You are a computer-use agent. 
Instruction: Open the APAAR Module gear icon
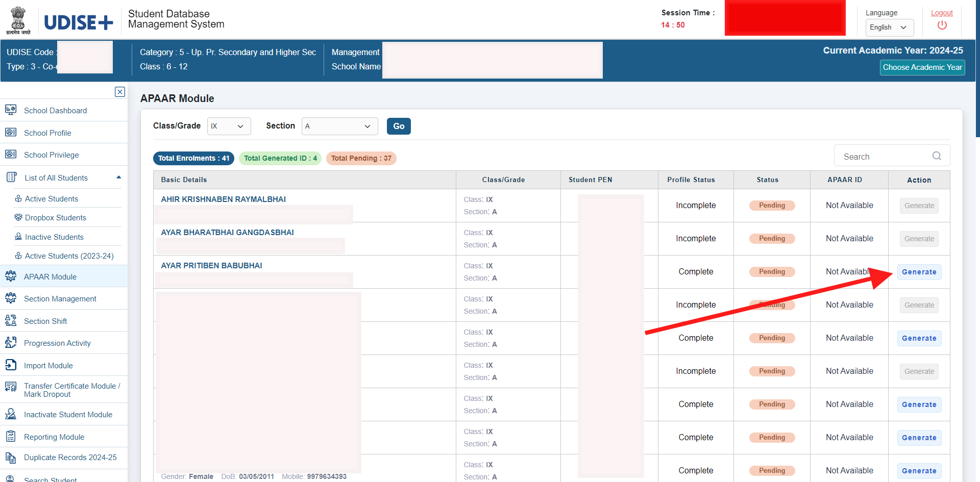click(x=11, y=276)
